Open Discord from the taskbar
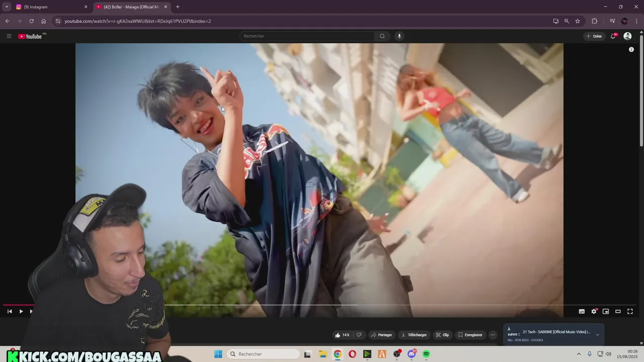 click(x=412, y=354)
